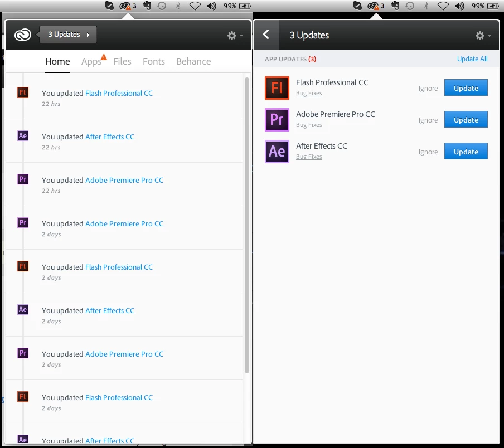Switch to the Behance tab

tap(193, 61)
